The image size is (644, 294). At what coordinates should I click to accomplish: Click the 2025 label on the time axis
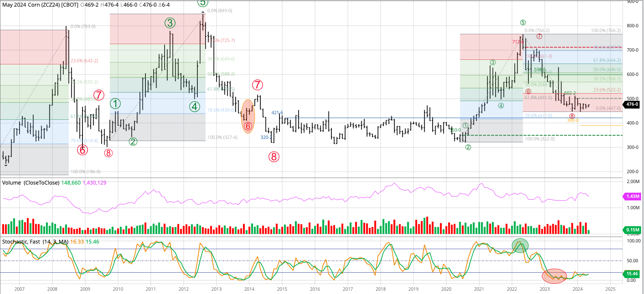pos(610,289)
